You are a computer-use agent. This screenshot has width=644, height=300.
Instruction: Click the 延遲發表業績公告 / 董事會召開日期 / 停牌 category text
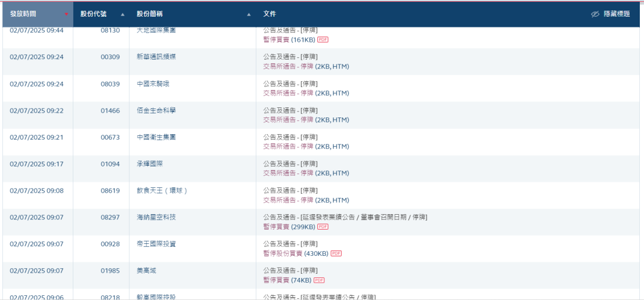364,217
